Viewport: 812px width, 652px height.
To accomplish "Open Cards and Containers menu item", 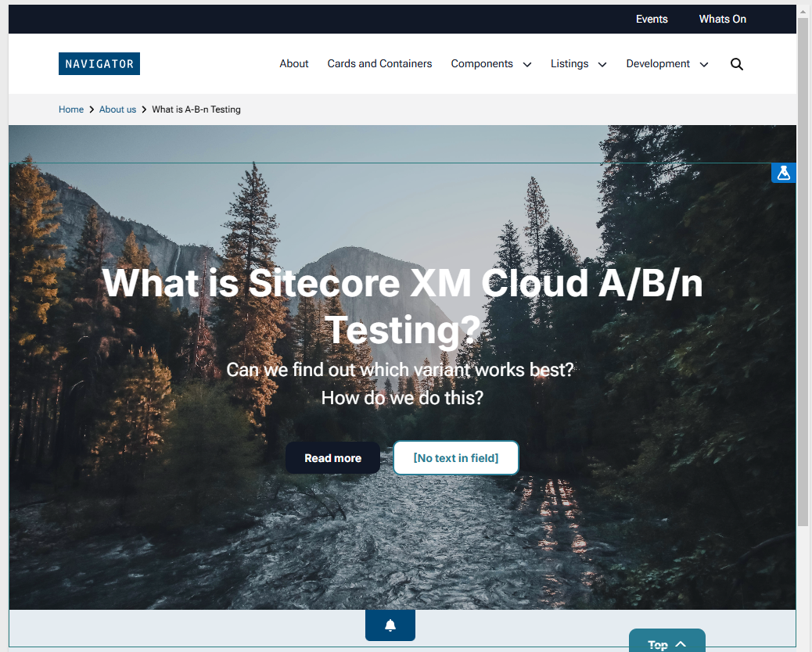I will [x=379, y=63].
